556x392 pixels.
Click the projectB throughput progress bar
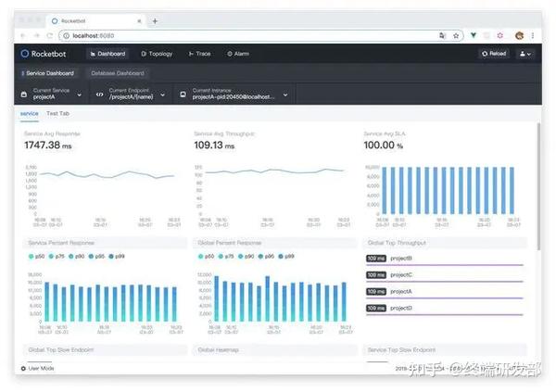445,265
